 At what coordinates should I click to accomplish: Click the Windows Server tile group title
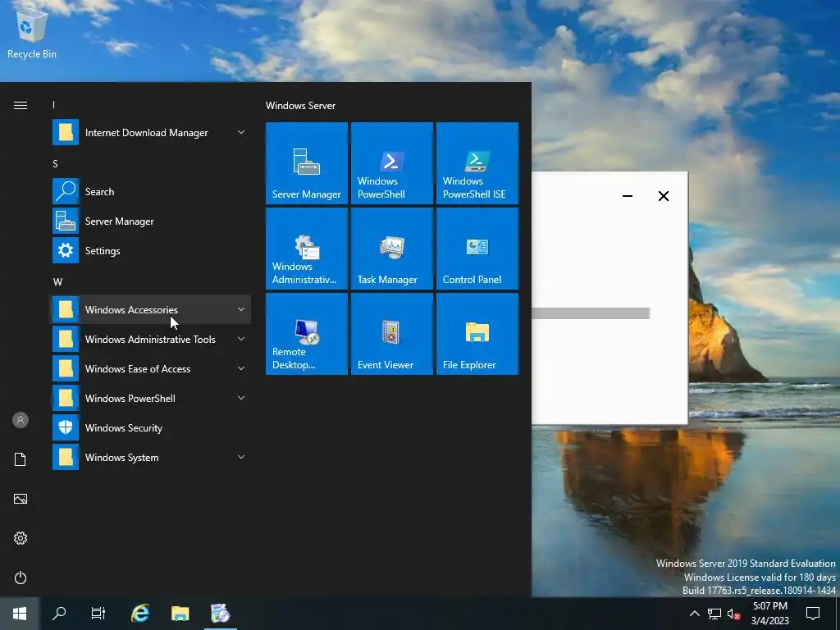[300, 106]
